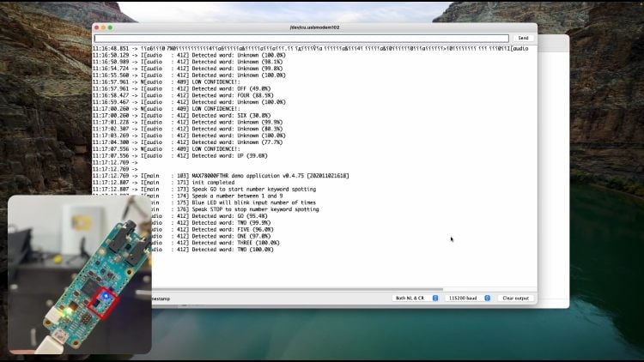This screenshot has height=362, width=644.
Task: Focus the serial message input field
Action: 301,38
